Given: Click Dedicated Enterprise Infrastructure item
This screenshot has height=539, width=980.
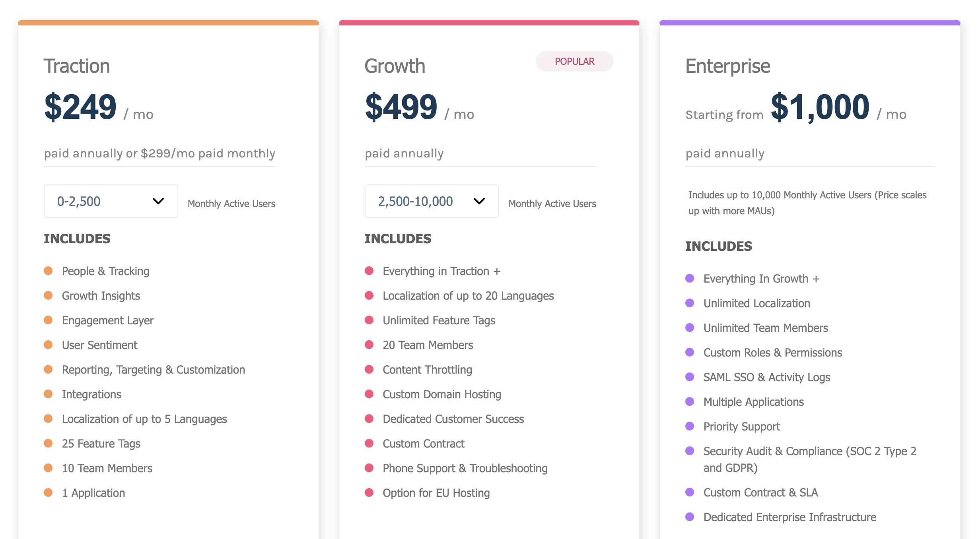Looking at the screenshot, I should (790, 517).
